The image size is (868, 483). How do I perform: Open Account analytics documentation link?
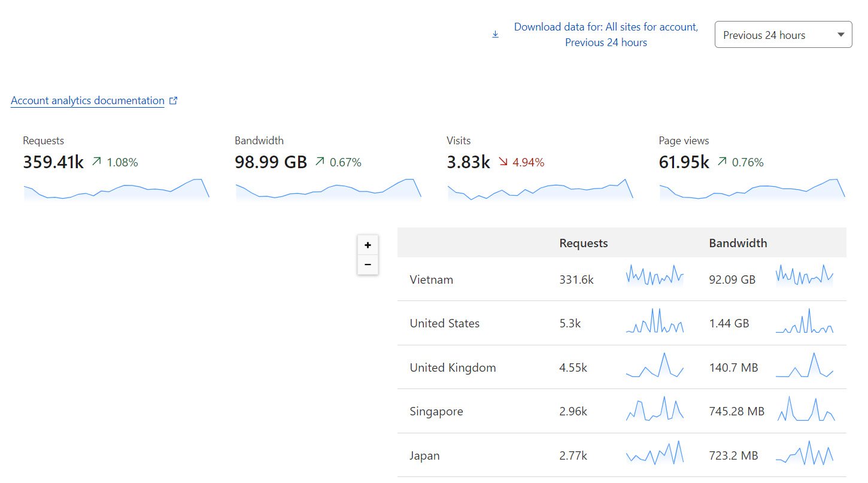(87, 101)
